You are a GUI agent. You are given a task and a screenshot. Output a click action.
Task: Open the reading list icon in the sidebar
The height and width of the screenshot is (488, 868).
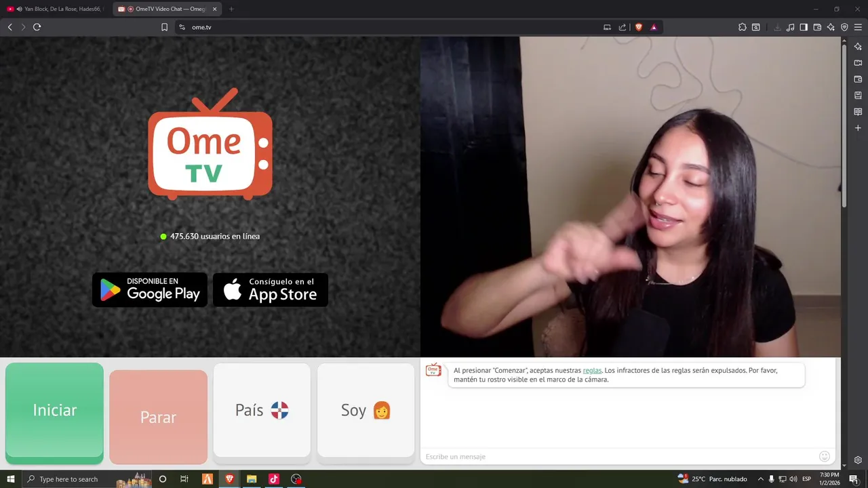coord(858,111)
